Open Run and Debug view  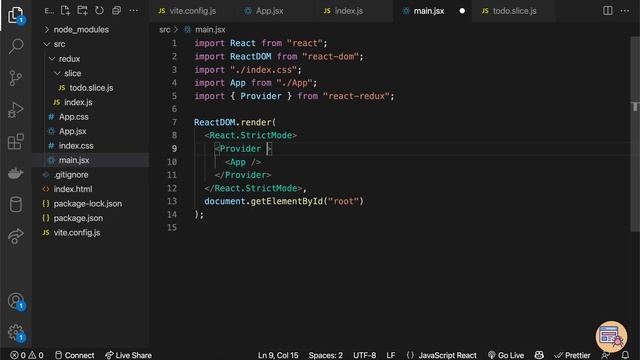[16, 109]
